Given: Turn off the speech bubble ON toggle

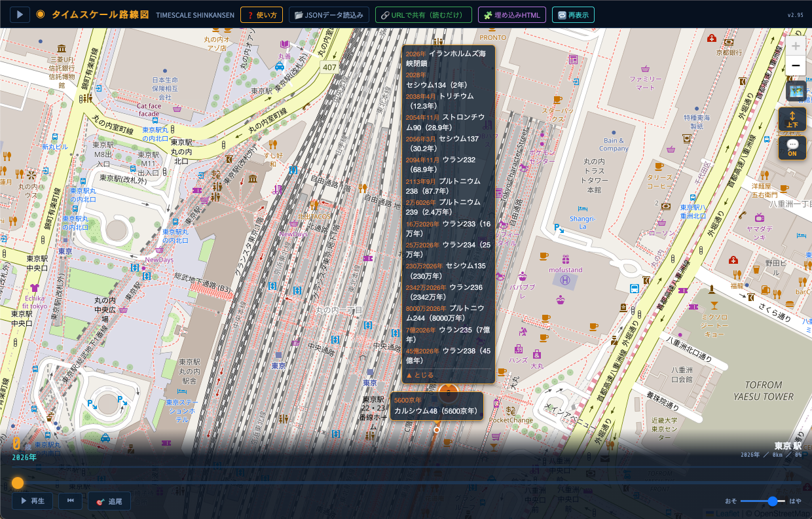Looking at the screenshot, I should coord(792,148).
